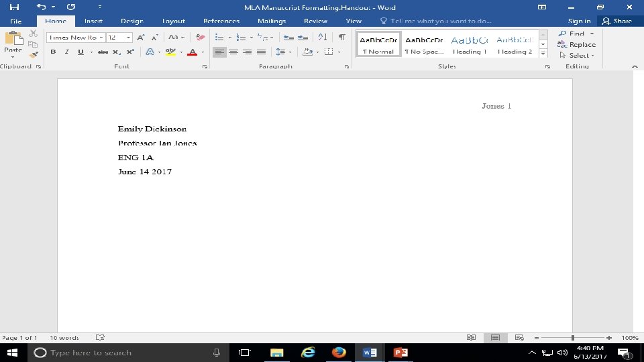Screen dimensions: 644x362
Task: Click the Paste clipboard icon
Action: coord(13,39)
